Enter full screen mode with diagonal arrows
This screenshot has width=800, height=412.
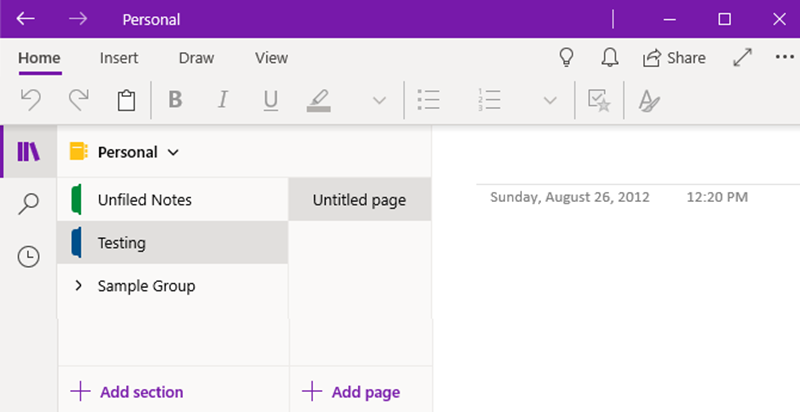click(742, 58)
